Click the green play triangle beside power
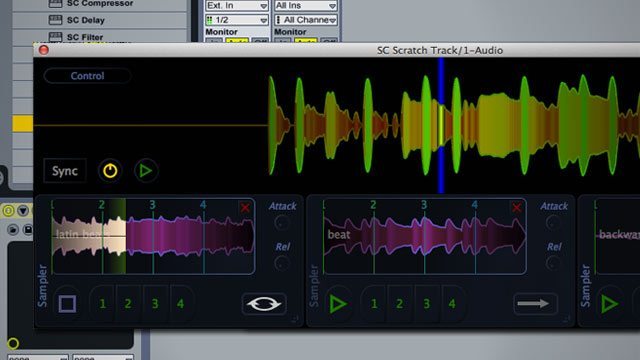This screenshot has width=640, height=360. click(x=146, y=171)
